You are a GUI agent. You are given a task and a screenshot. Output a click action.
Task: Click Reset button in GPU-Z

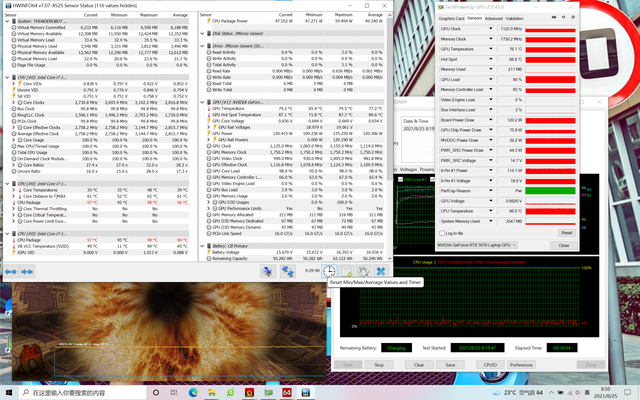click(x=567, y=233)
